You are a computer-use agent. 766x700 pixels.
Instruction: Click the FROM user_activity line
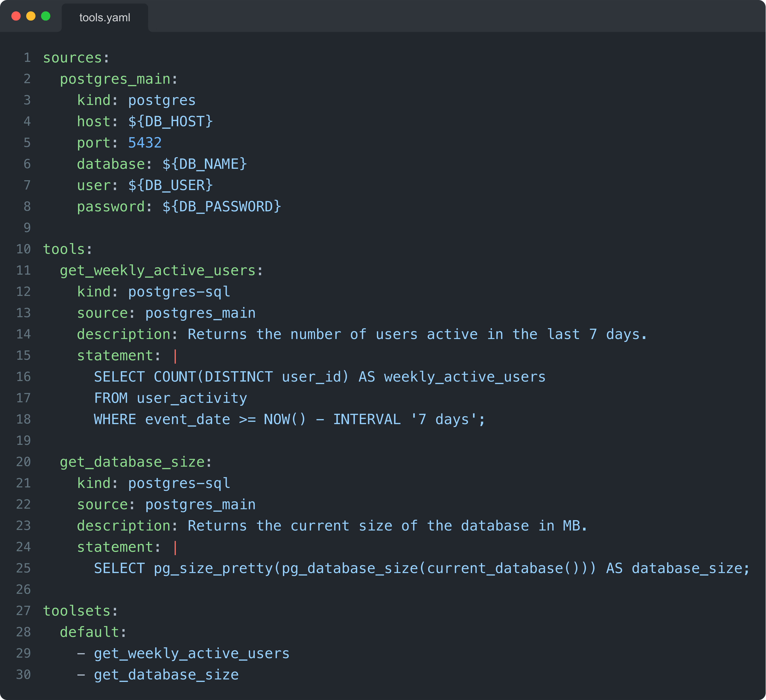pyautogui.click(x=170, y=398)
